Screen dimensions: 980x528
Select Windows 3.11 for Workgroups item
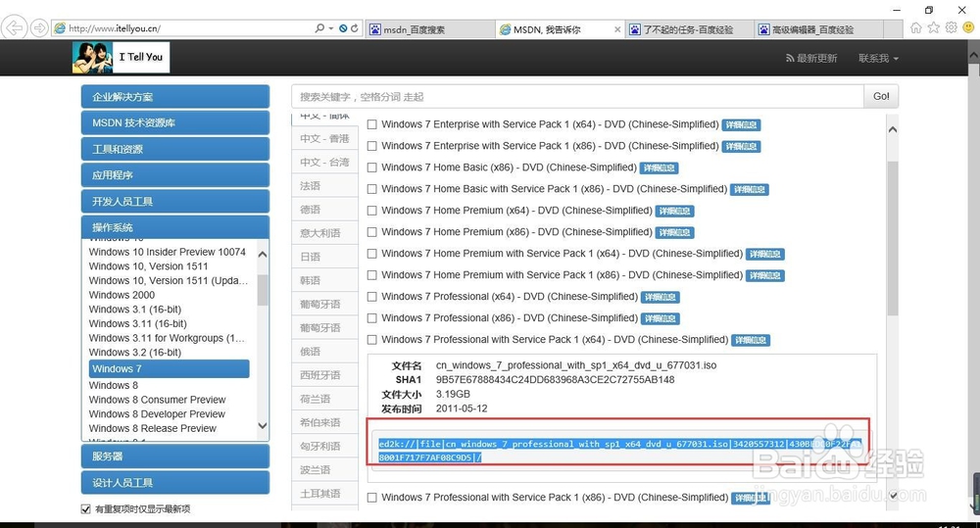(x=167, y=338)
